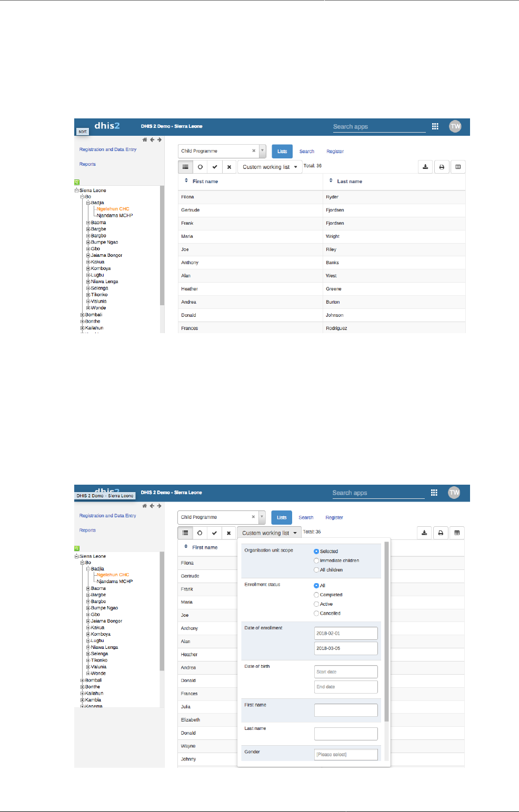Expand Bombali node in upper screenshot tree
This screenshot has width=519, height=812.
tap(82, 315)
